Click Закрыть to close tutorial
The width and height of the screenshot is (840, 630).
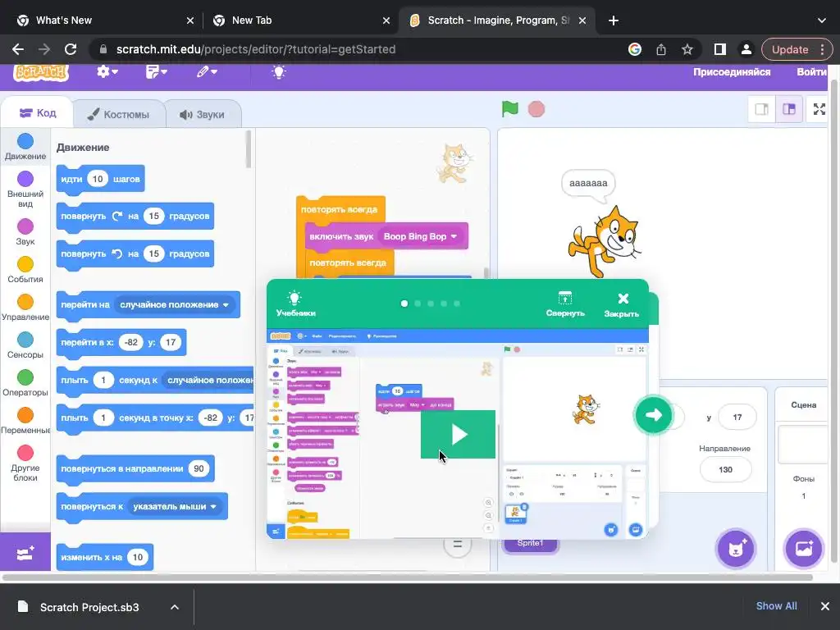pos(622,304)
